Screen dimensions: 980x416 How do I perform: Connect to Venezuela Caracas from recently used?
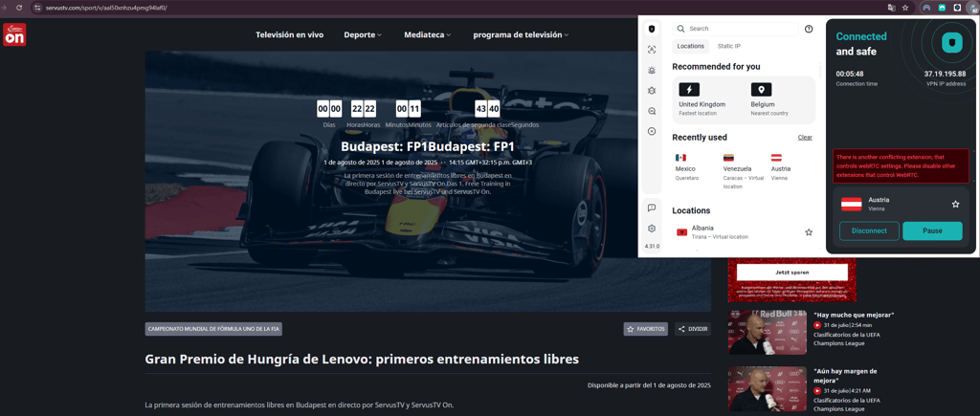(743, 171)
